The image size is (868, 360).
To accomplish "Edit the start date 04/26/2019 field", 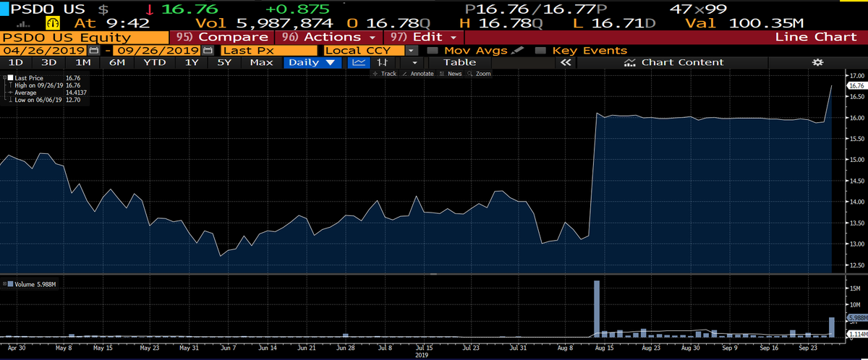I will 43,51.
